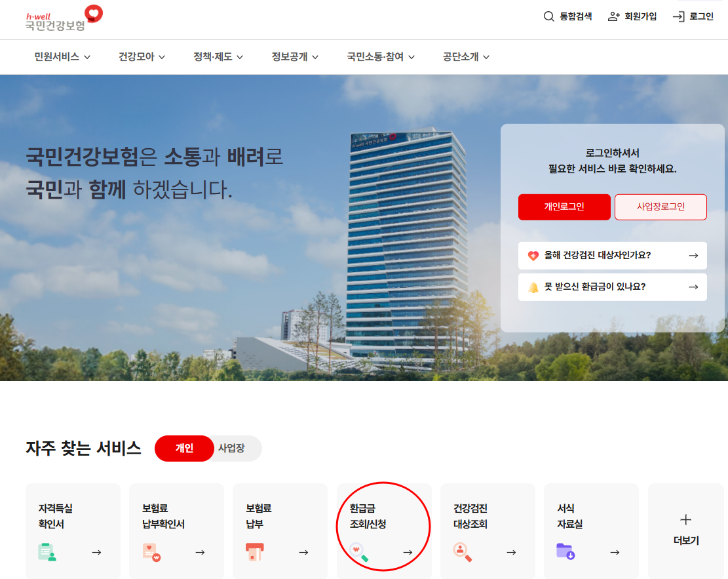Click the plus icon above 더보기

686,519
